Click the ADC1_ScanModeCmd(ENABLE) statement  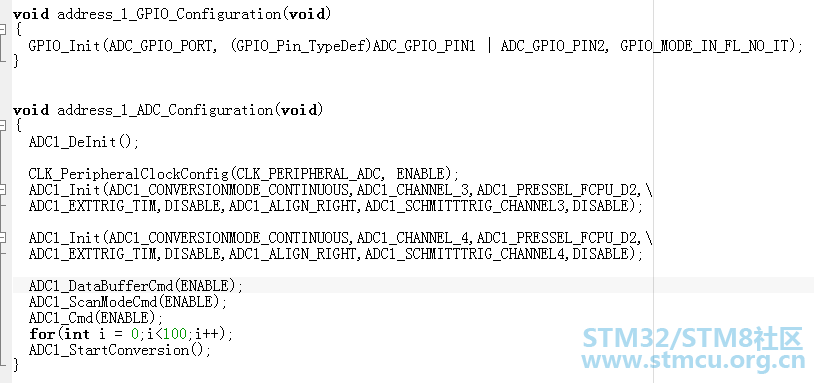(x=128, y=302)
